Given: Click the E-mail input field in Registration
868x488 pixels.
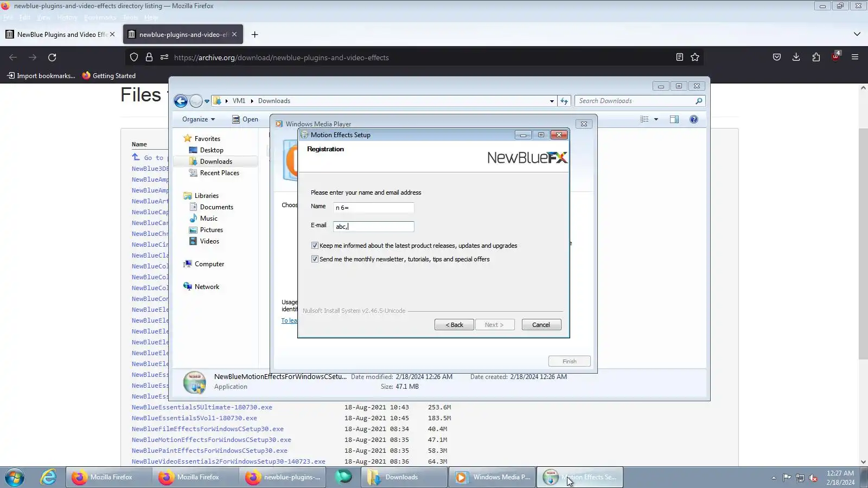Looking at the screenshot, I should (x=373, y=227).
